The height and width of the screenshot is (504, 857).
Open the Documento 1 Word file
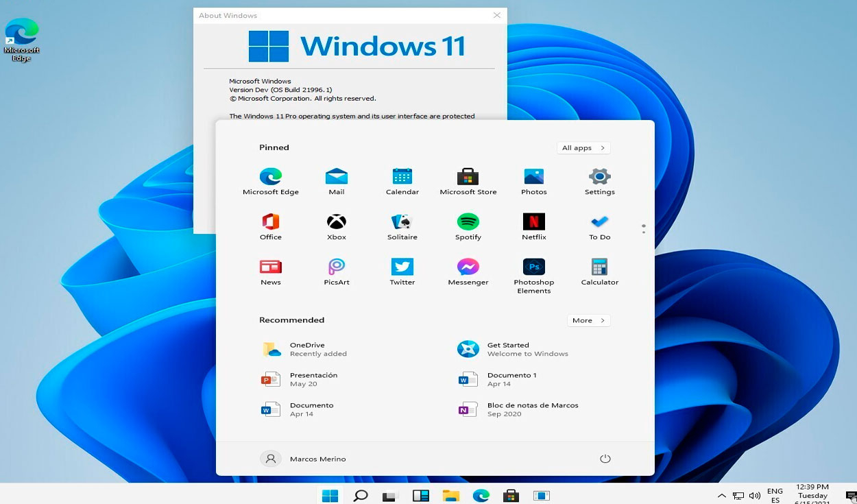[x=497, y=379]
